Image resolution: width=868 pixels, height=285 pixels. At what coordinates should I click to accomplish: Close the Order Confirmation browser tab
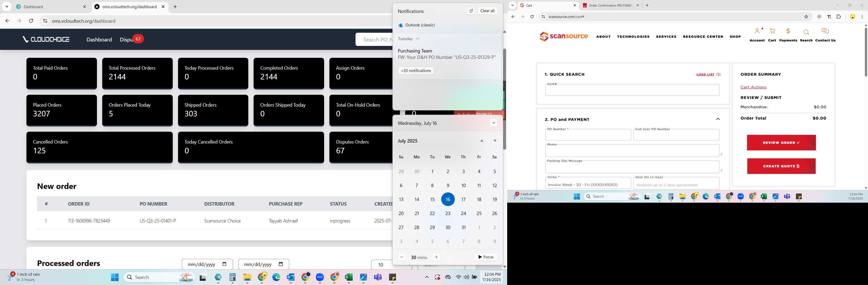[637, 5]
